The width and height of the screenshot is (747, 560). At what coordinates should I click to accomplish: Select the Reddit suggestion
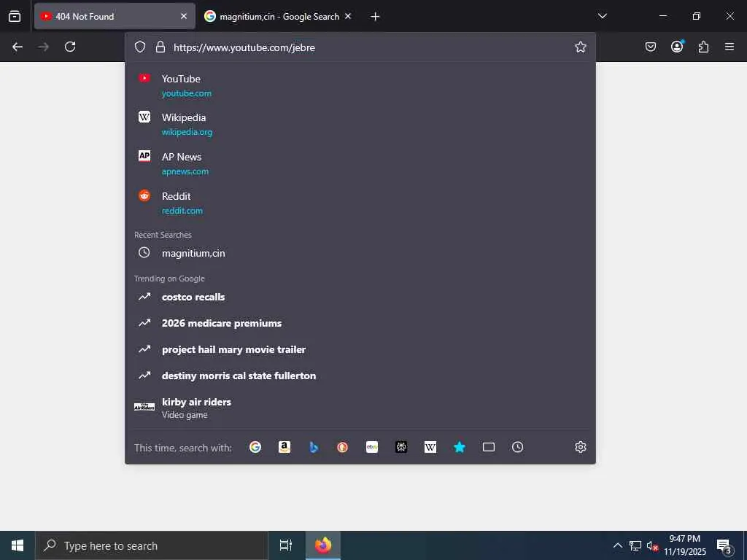pos(360,203)
